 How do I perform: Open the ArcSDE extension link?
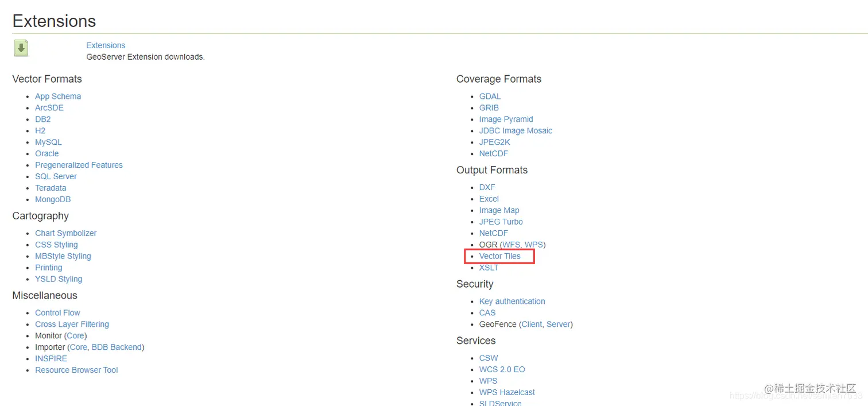[x=49, y=108]
